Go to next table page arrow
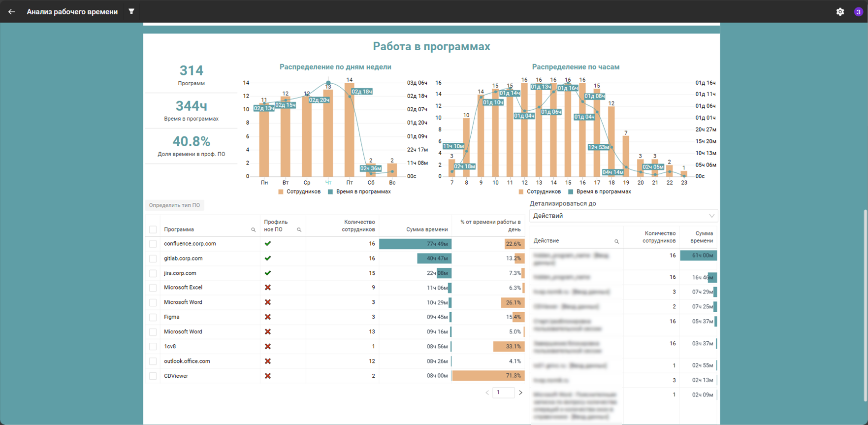The width and height of the screenshot is (868, 425). click(x=520, y=392)
